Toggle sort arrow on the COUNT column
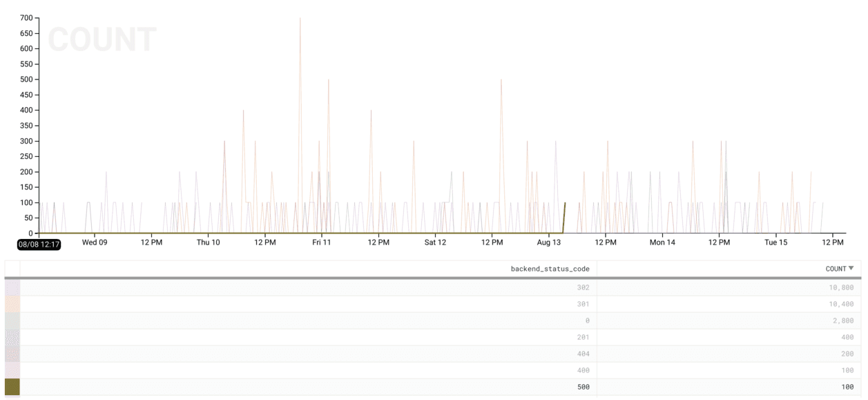The image size is (868, 400). 851,269
